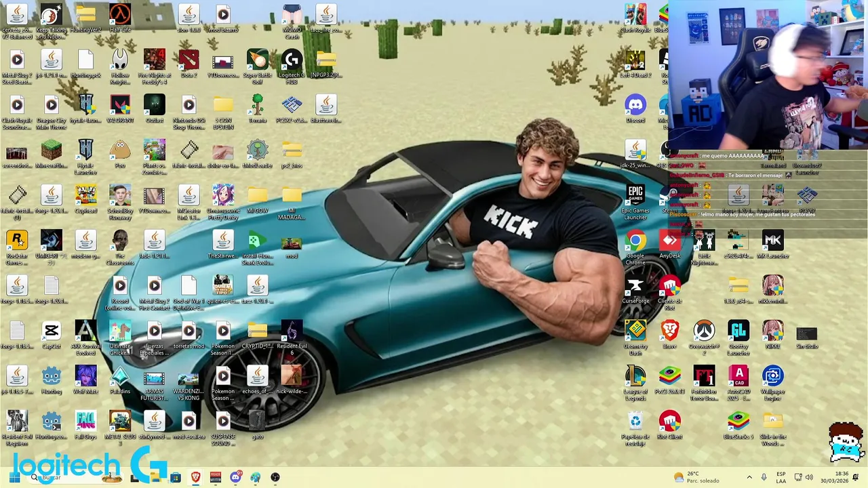The width and height of the screenshot is (868, 488).
Task: Open Resident Evil 6 shortcut
Action: point(292,331)
